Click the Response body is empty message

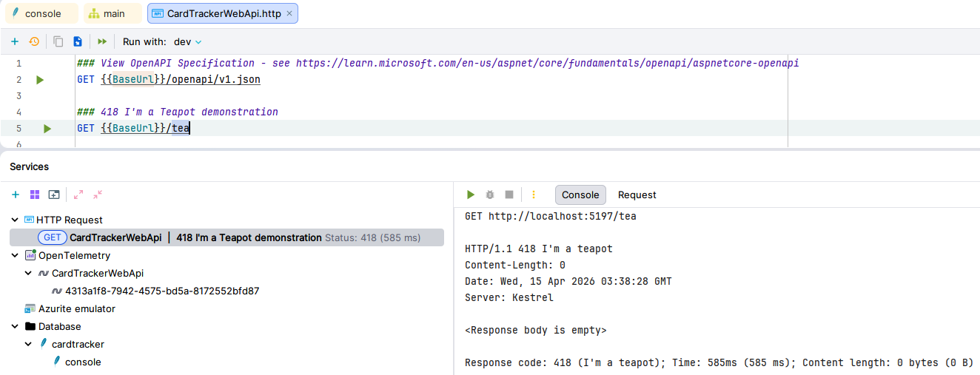(536, 330)
